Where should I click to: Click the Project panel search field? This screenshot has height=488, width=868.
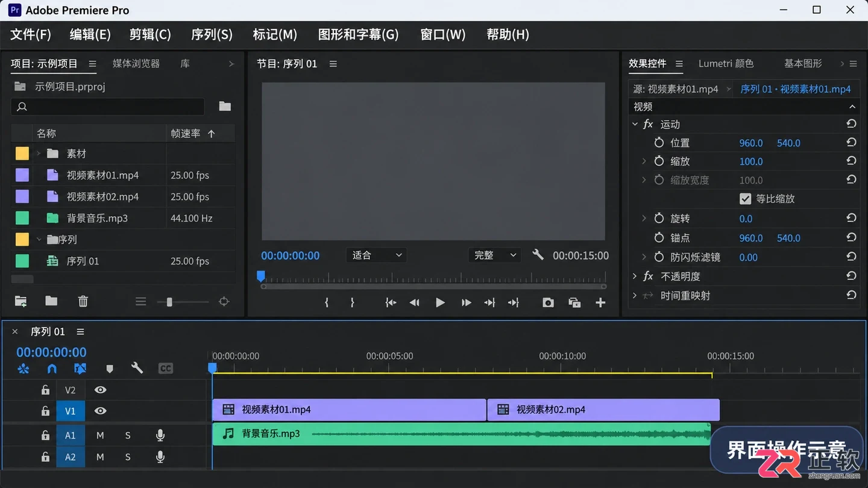coord(107,107)
